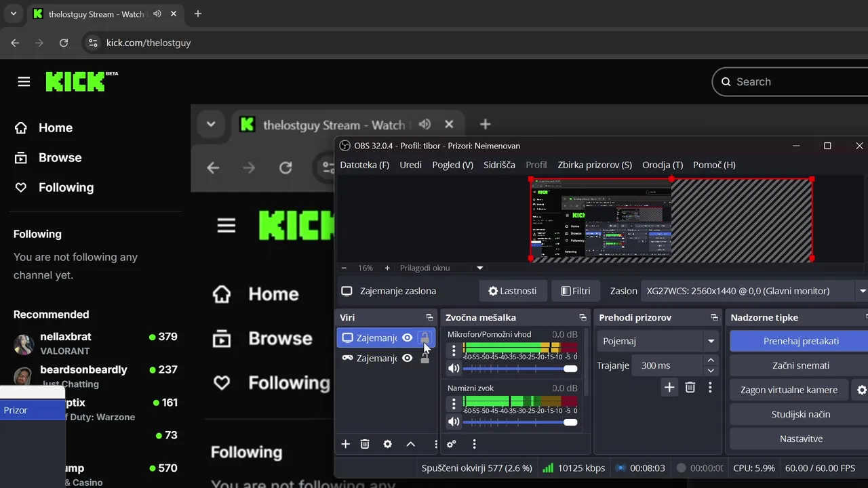Open a new Chrome tab

pos(198,14)
